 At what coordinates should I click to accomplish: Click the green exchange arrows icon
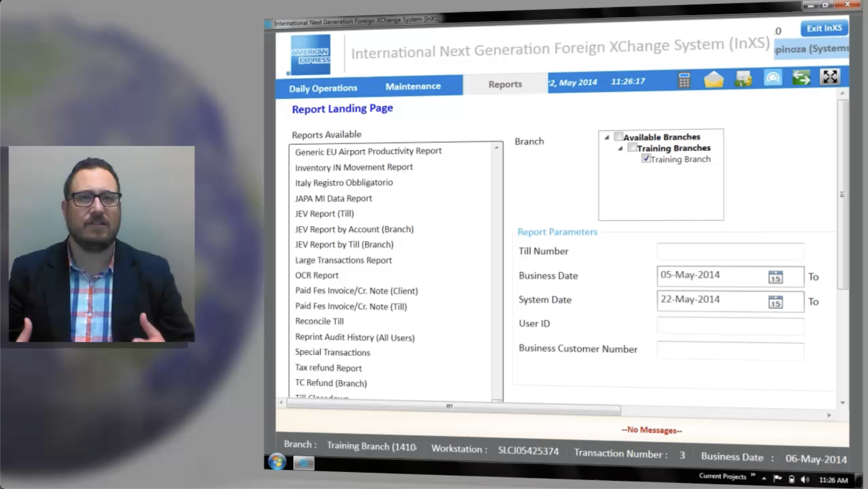(x=801, y=78)
